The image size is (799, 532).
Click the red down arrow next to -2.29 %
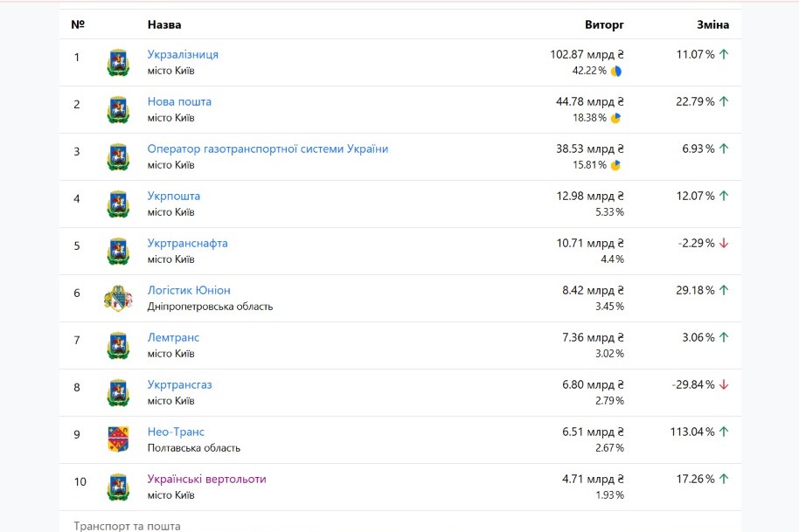pyautogui.click(x=724, y=244)
